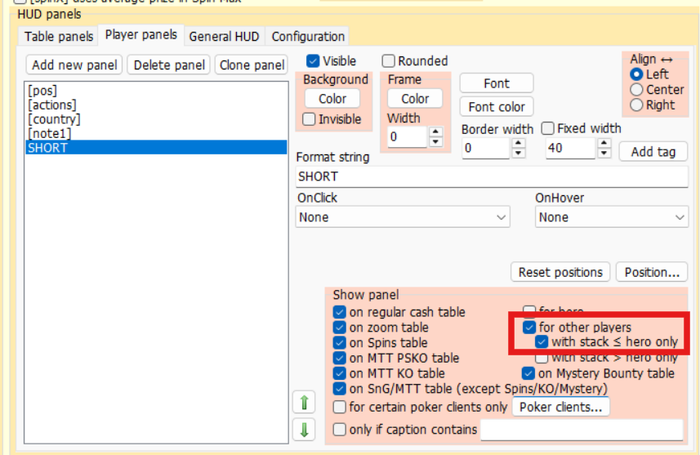Select the Center alignment radio button
This screenshot has width=700, height=455.
tap(636, 90)
